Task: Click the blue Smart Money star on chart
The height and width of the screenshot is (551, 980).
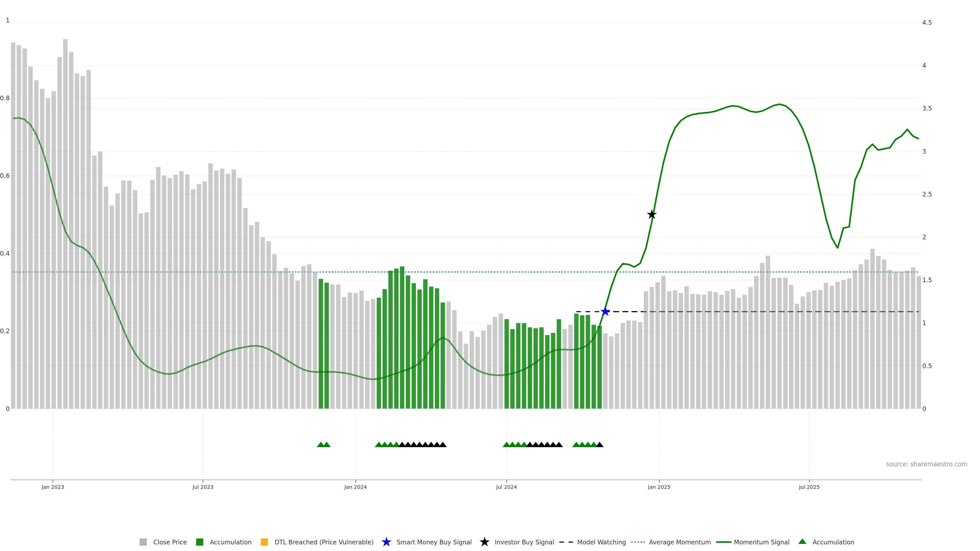Action: tap(605, 312)
